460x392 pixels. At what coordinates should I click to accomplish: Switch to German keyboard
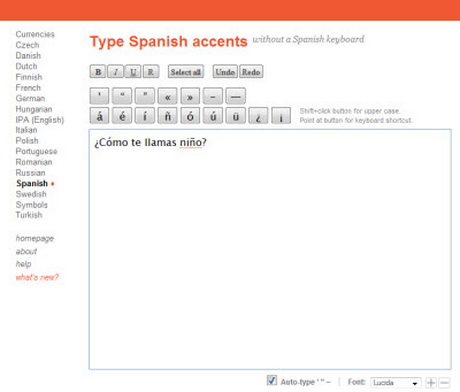(x=30, y=98)
